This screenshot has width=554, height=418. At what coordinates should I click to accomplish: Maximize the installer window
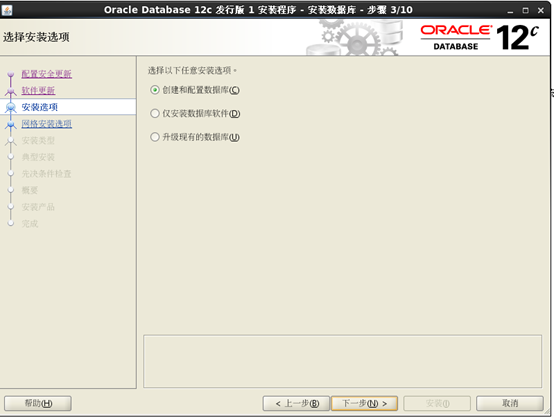tap(525, 11)
